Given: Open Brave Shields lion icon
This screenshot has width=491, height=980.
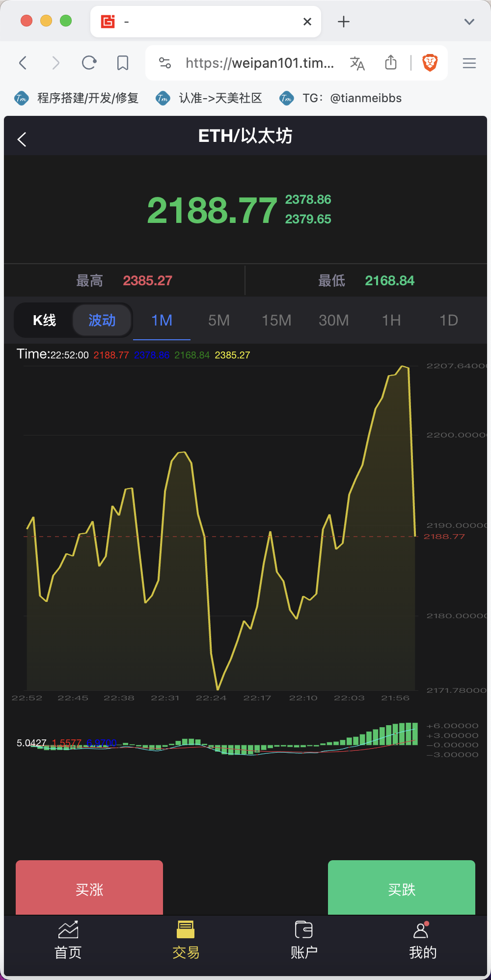Looking at the screenshot, I should pyautogui.click(x=430, y=62).
